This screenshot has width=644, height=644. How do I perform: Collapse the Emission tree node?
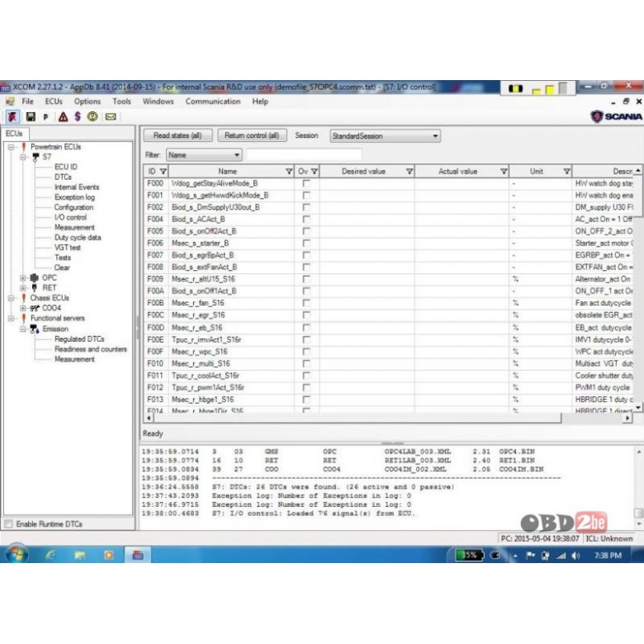tap(23, 329)
